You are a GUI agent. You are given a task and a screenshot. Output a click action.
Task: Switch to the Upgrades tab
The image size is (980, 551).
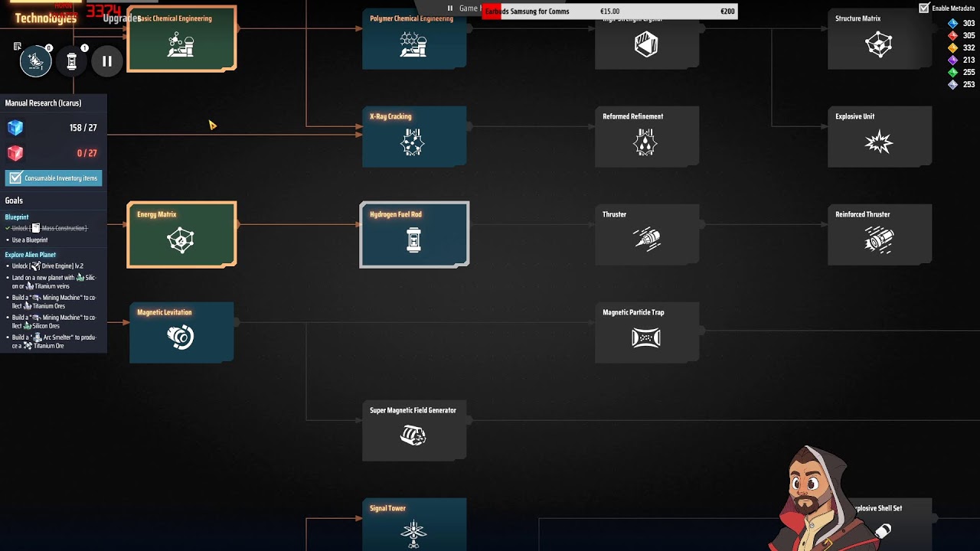[122, 18]
